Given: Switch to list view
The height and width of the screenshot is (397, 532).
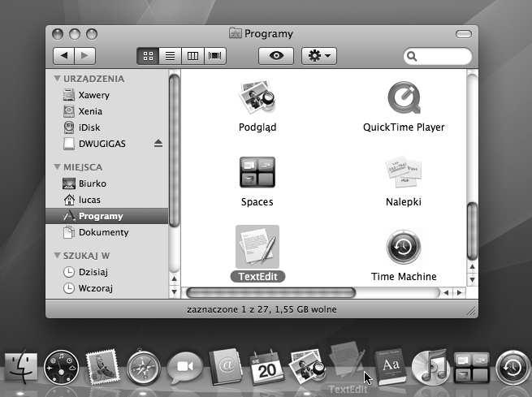Looking at the screenshot, I should [170, 56].
